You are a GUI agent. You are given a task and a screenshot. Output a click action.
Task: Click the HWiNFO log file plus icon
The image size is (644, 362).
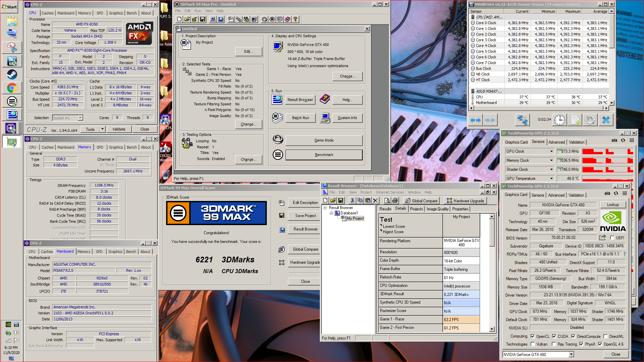click(575, 120)
